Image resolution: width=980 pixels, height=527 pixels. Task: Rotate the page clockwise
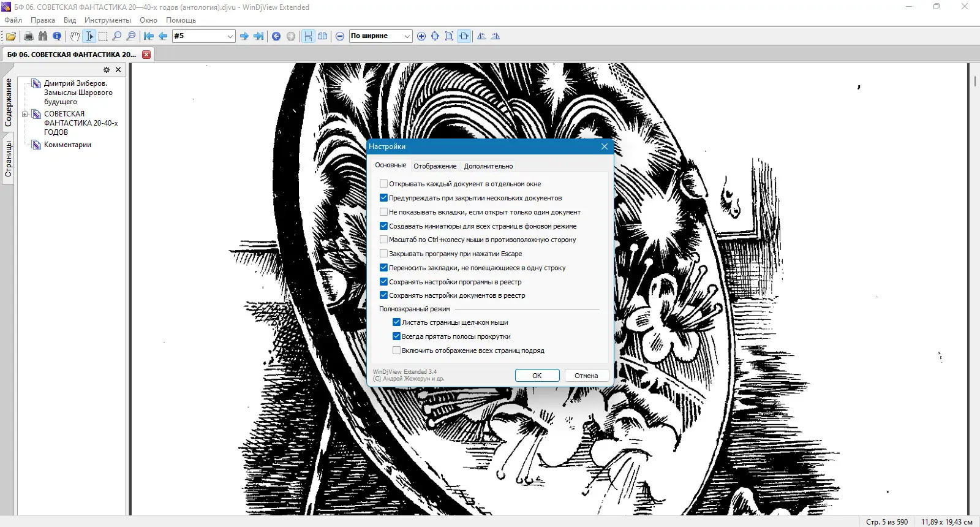[496, 36]
